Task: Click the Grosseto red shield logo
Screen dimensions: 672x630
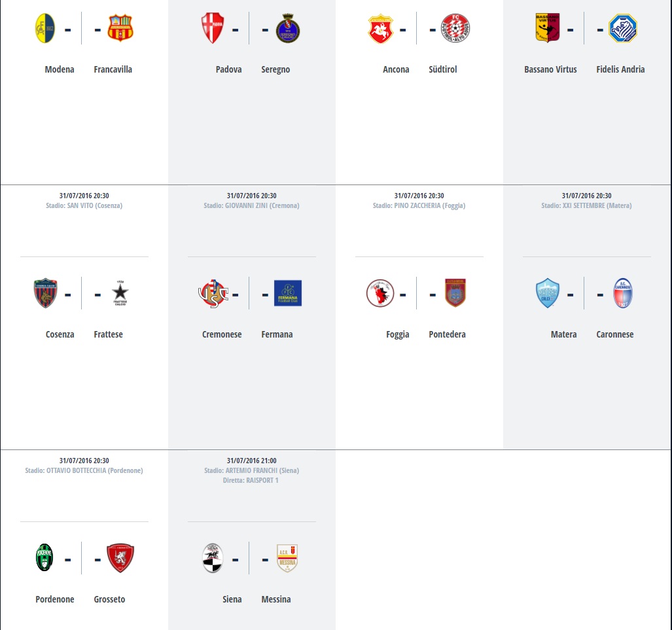Action: (x=120, y=558)
